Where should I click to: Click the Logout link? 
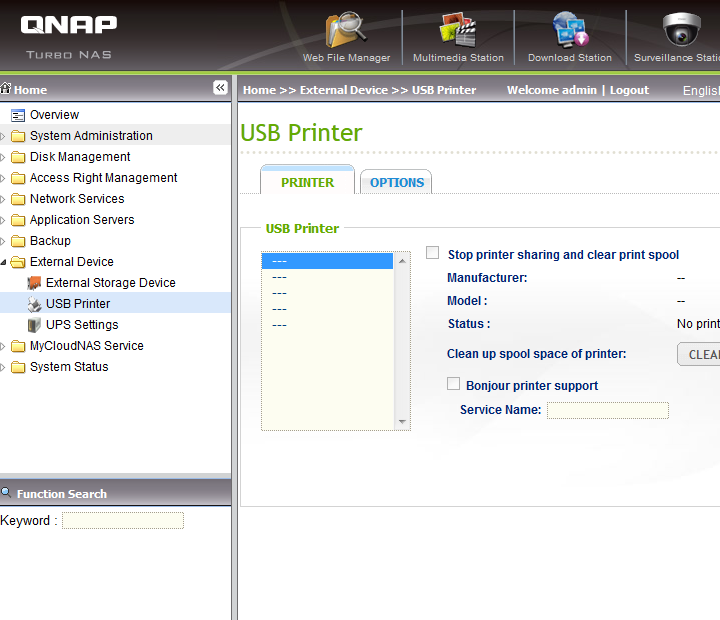629,90
